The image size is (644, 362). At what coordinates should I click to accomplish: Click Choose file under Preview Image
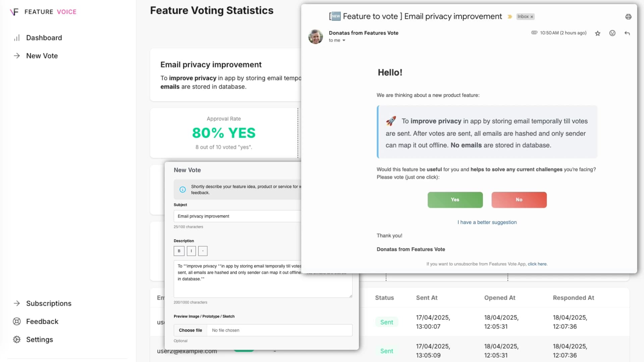click(x=190, y=330)
